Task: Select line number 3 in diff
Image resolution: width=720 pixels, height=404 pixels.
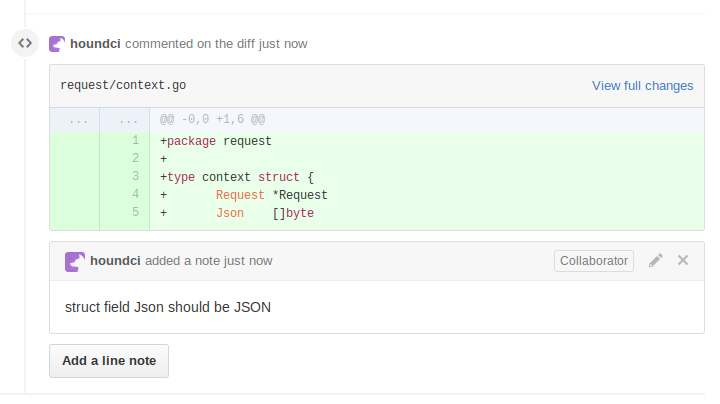Action: coord(135,176)
